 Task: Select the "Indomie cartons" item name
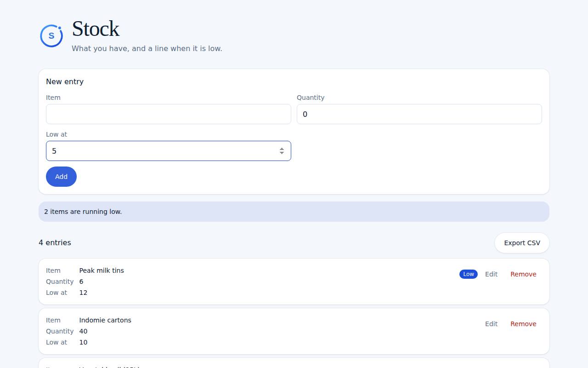105,320
